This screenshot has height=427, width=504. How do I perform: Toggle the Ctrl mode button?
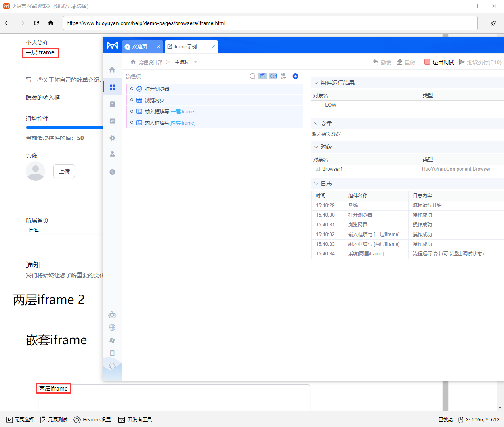[273, 76]
